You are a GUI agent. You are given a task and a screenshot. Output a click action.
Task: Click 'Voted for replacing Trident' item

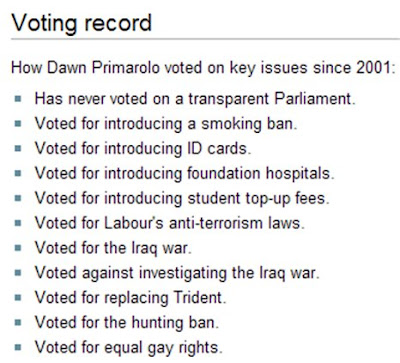130,298
